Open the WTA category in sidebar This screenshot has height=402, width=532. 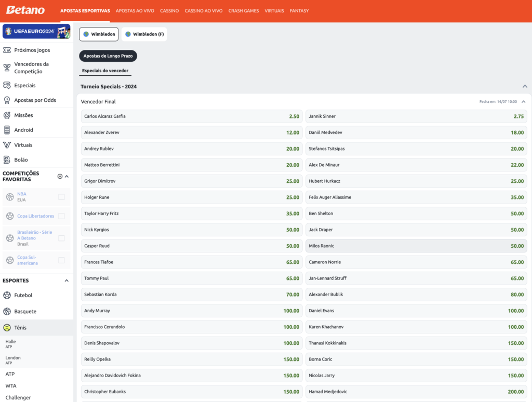tap(11, 386)
